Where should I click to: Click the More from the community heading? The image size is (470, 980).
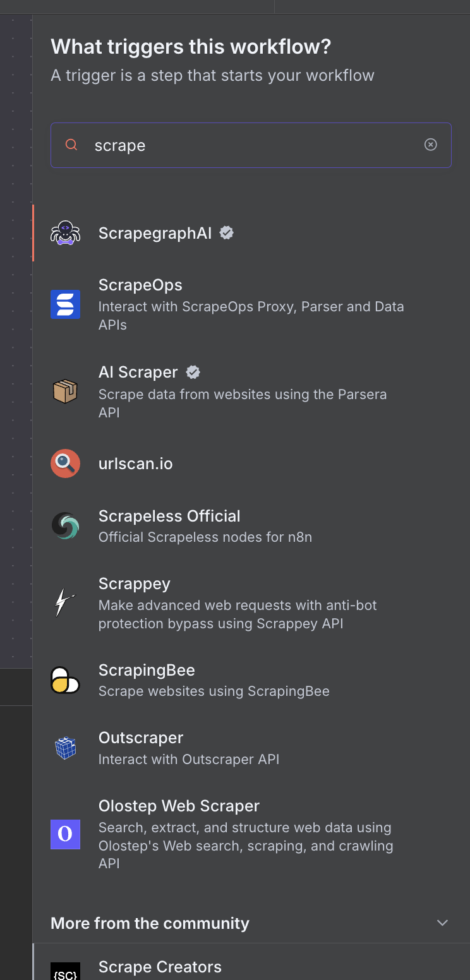(150, 923)
